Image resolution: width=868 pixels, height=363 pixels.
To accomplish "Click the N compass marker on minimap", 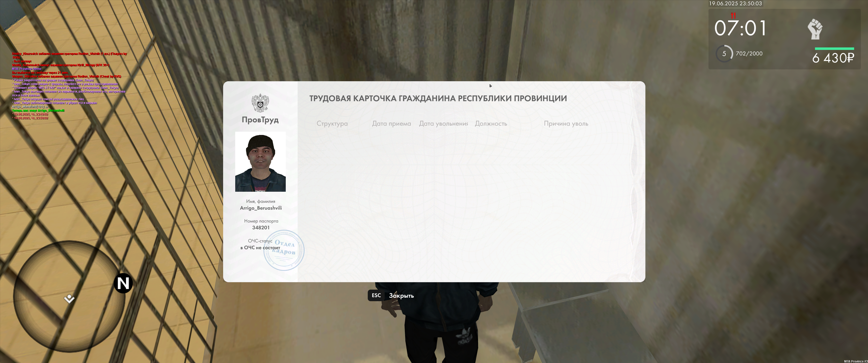I will tap(123, 283).
